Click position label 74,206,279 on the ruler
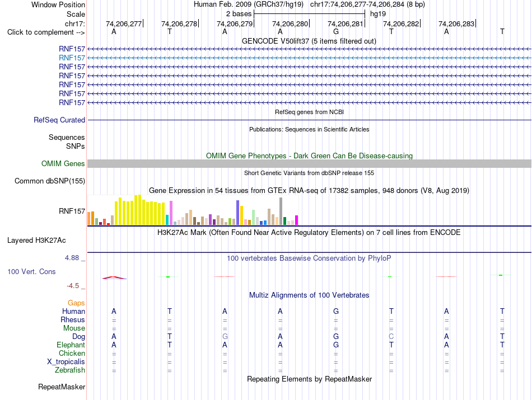This screenshot has width=532, height=400. [x=235, y=23]
